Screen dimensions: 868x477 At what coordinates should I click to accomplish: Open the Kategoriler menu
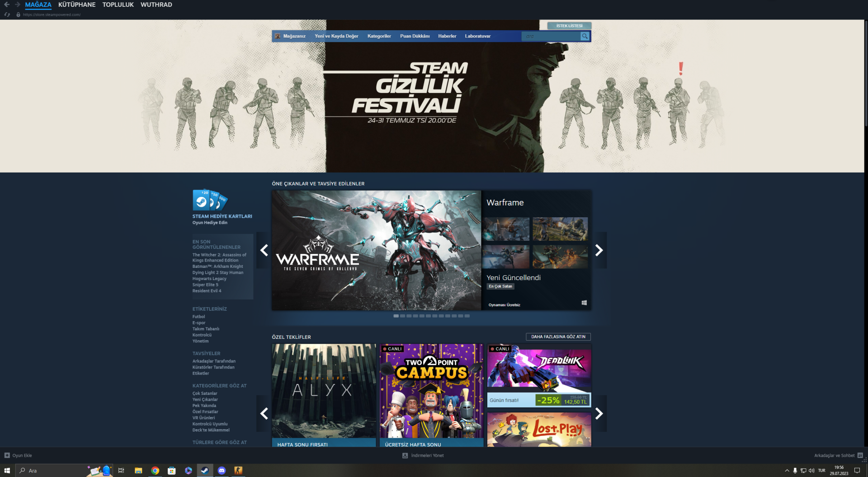[x=379, y=36]
